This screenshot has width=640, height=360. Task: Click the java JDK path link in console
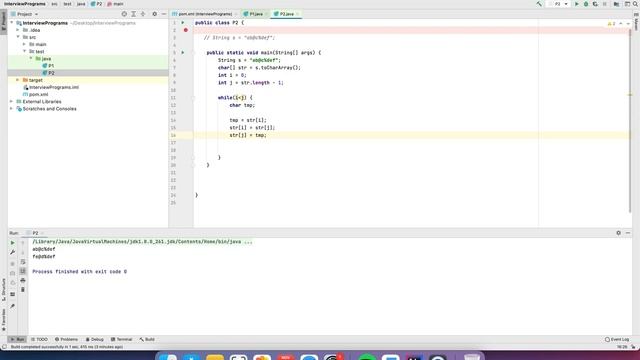(x=142, y=242)
